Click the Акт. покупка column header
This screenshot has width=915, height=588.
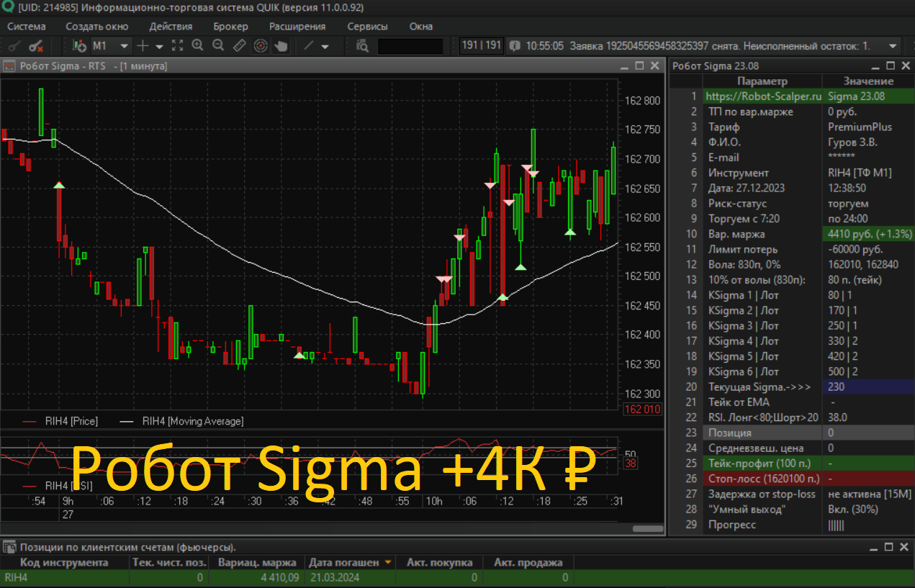[x=439, y=562]
